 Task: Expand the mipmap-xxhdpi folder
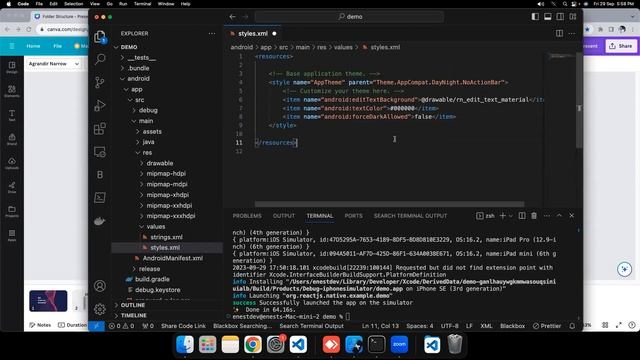tap(169, 205)
